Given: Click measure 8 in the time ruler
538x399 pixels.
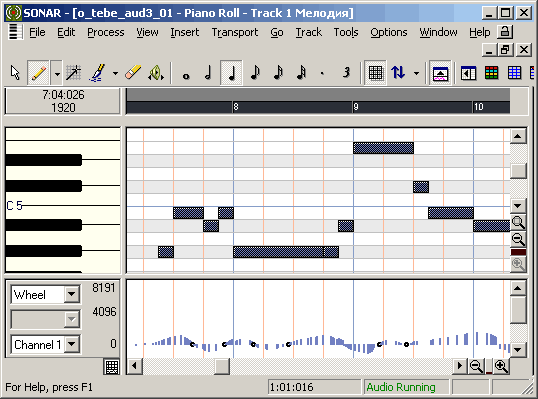Looking at the screenshot, I should (x=236, y=107).
